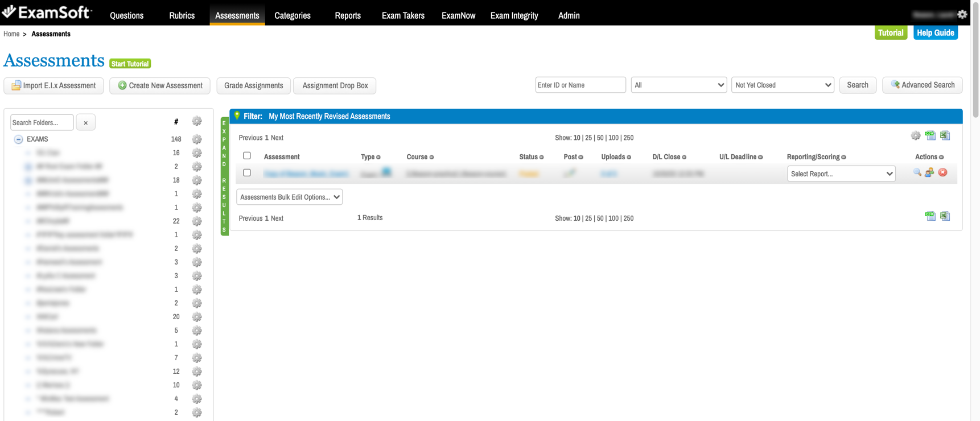The width and height of the screenshot is (980, 421).
Task: Open the Admin menu
Action: click(x=569, y=15)
